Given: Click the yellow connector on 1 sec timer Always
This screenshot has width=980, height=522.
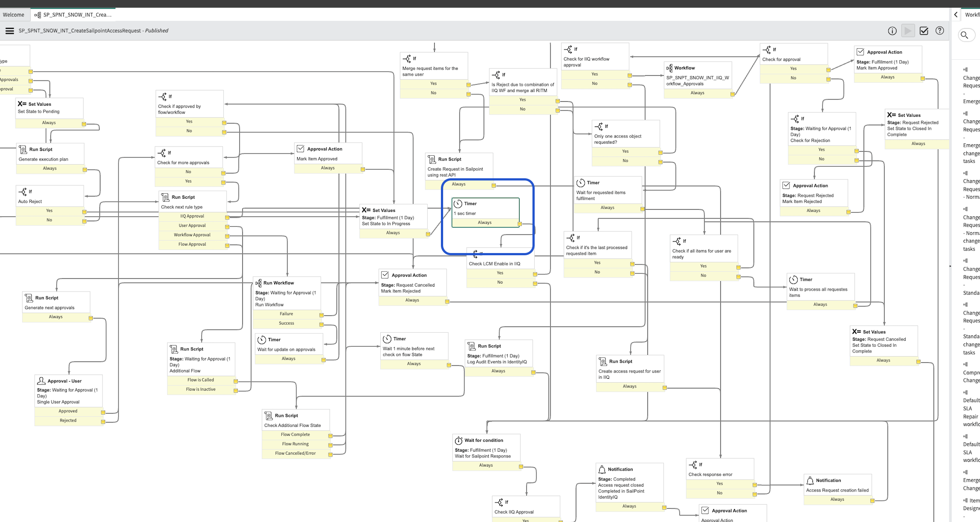Looking at the screenshot, I should [x=520, y=224].
